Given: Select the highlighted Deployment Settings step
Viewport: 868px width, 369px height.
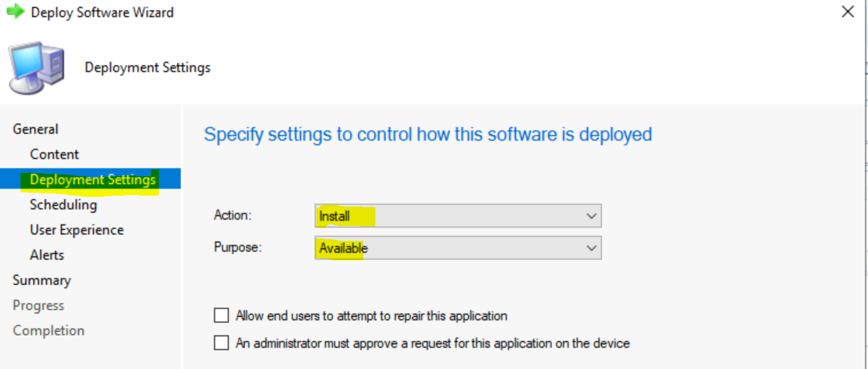Looking at the screenshot, I should click(x=92, y=178).
